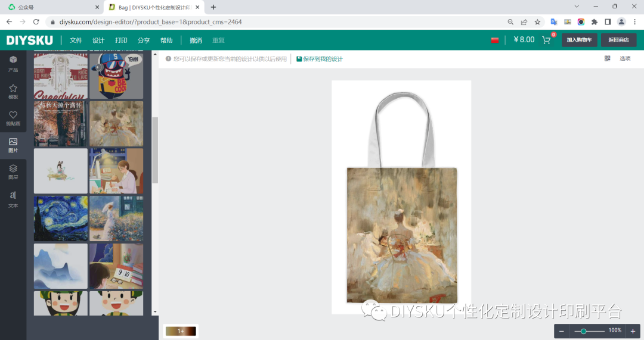Select the small rabbit-girl illustration thumbnail
This screenshot has height=340, width=644.
coord(61,171)
